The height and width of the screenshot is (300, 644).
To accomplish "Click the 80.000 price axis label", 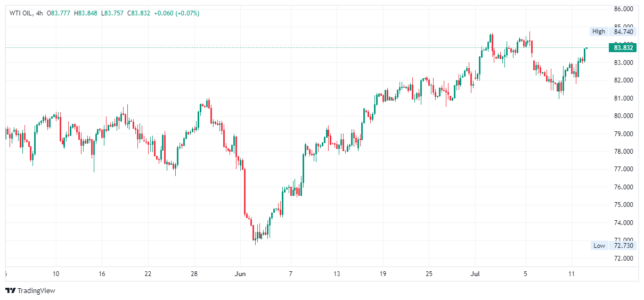I will pos(623,116).
